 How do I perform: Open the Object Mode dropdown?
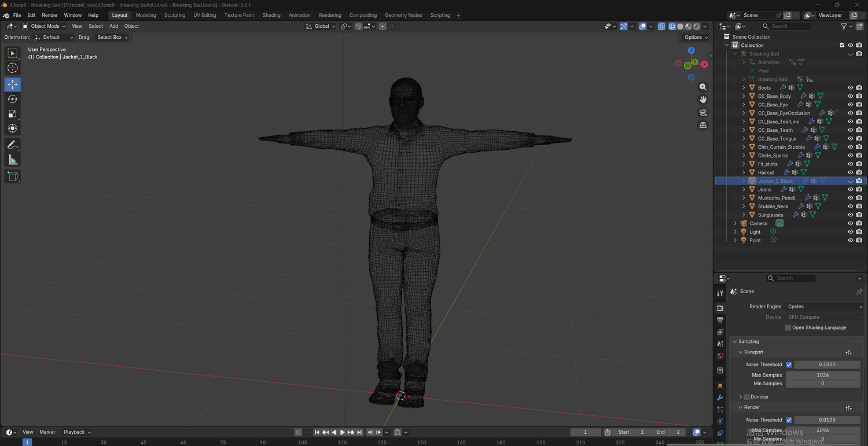click(45, 26)
